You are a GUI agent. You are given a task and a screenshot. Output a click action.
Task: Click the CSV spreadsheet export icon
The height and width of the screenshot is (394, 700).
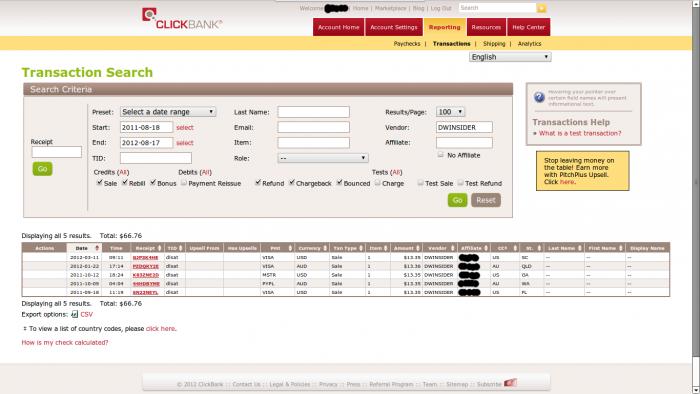point(75,314)
